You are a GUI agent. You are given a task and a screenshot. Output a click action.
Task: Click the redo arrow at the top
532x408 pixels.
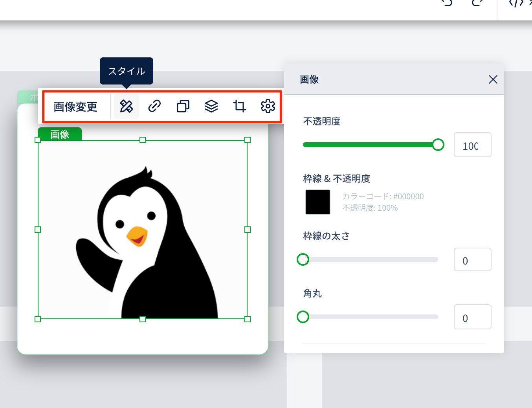pyautogui.click(x=477, y=3)
